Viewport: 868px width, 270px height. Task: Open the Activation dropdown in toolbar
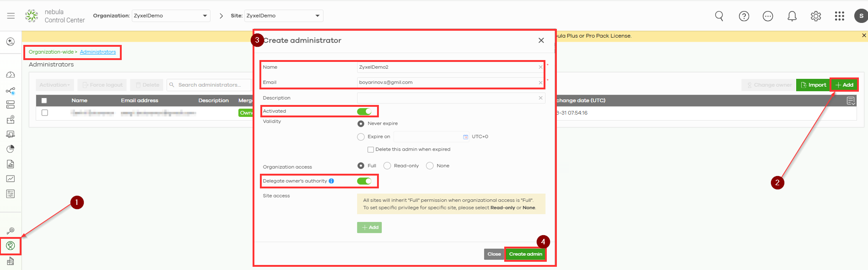tap(55, 85)
